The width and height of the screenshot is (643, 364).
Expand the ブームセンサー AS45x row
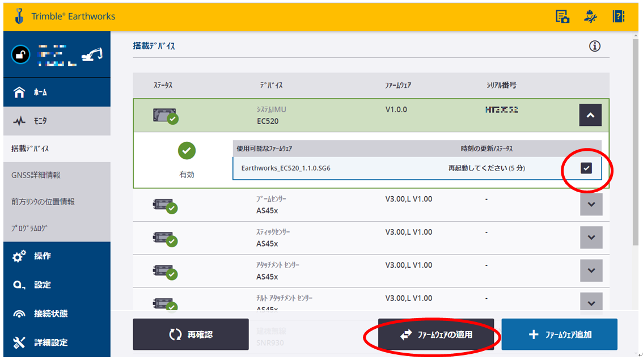click(x=591, y=205)
